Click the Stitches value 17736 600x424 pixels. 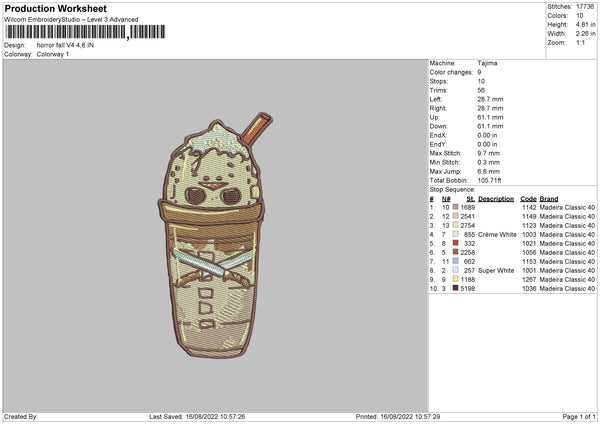click(x=585, y=7)
